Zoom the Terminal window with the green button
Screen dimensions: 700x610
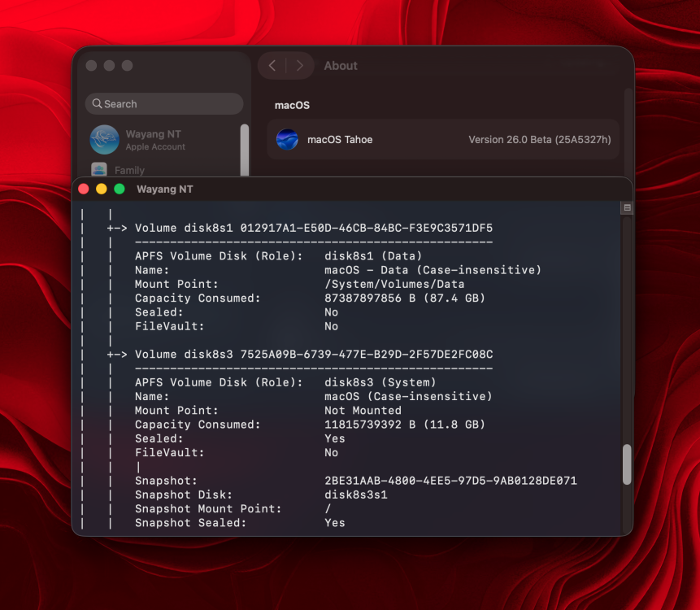coord(120,189)
